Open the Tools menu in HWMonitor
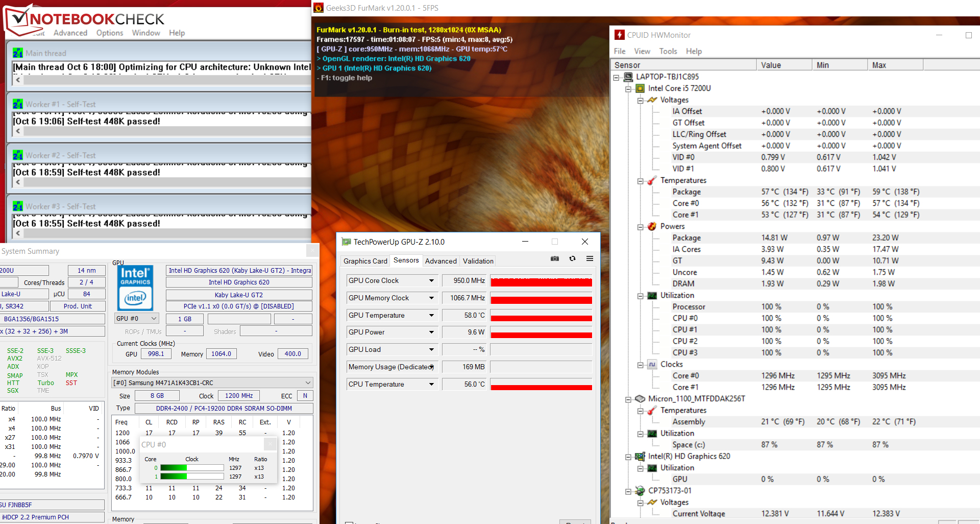 tap(668, 51)
